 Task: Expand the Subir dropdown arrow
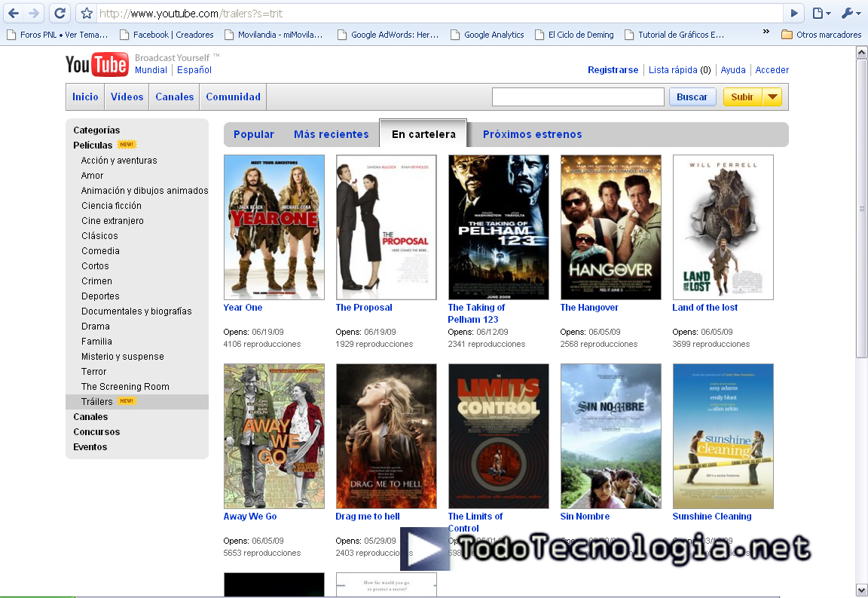click(772, 97)
